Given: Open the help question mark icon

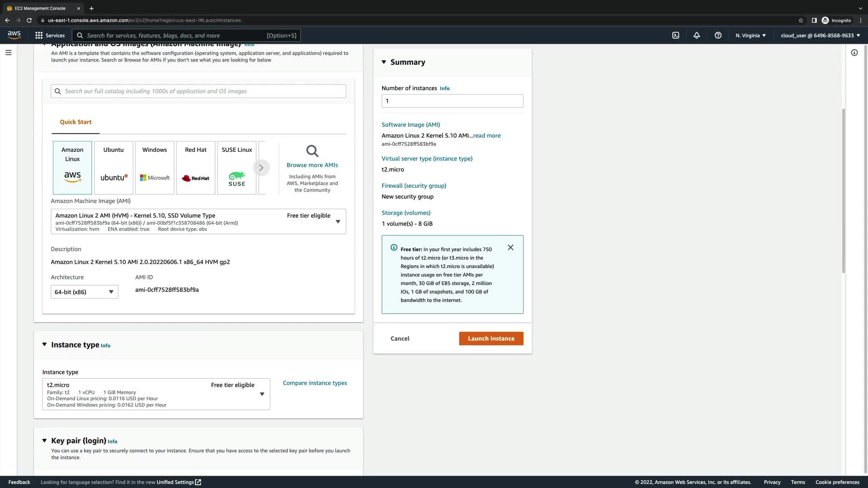Looking at the screenshot, I should 718,35.
